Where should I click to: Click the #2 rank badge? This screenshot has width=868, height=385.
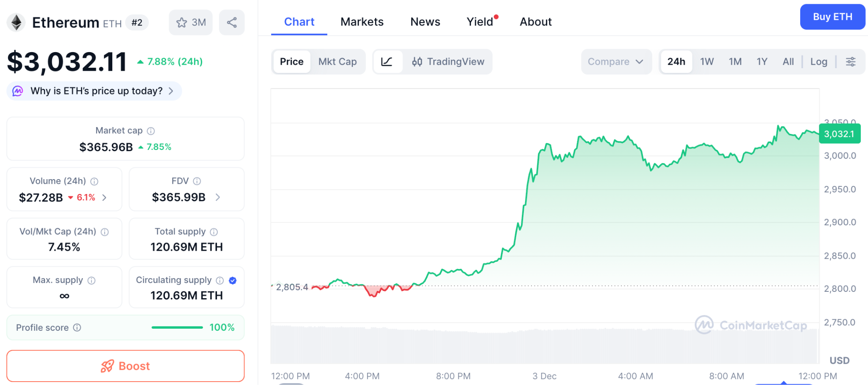click(137, 22)
